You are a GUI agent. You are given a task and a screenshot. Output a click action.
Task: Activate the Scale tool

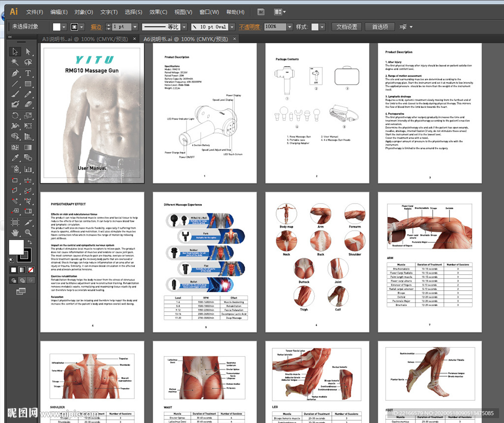pos(28,115)
